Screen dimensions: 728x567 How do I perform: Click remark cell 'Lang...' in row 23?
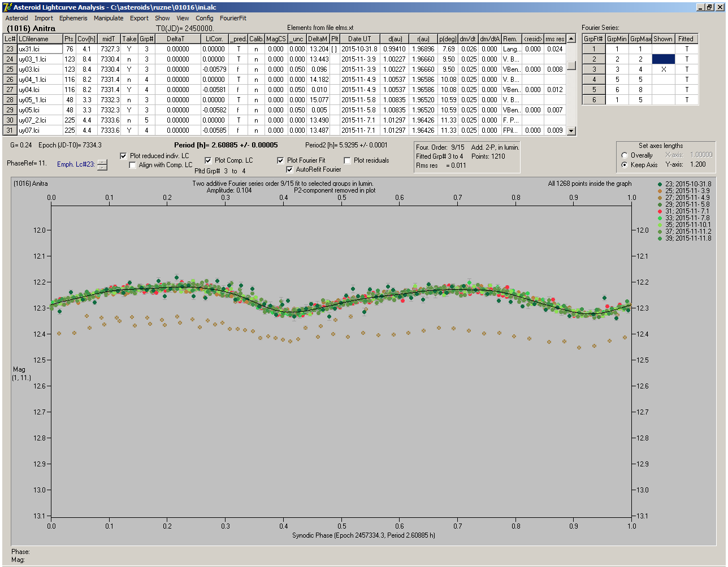point(512,49)
